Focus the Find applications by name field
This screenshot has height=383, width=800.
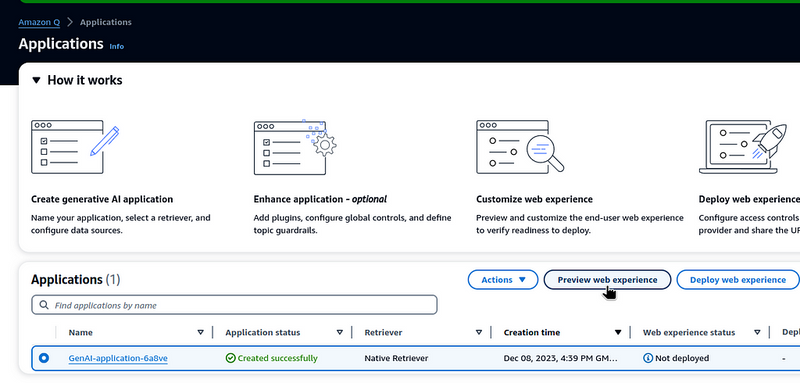(x=234, y=305)
